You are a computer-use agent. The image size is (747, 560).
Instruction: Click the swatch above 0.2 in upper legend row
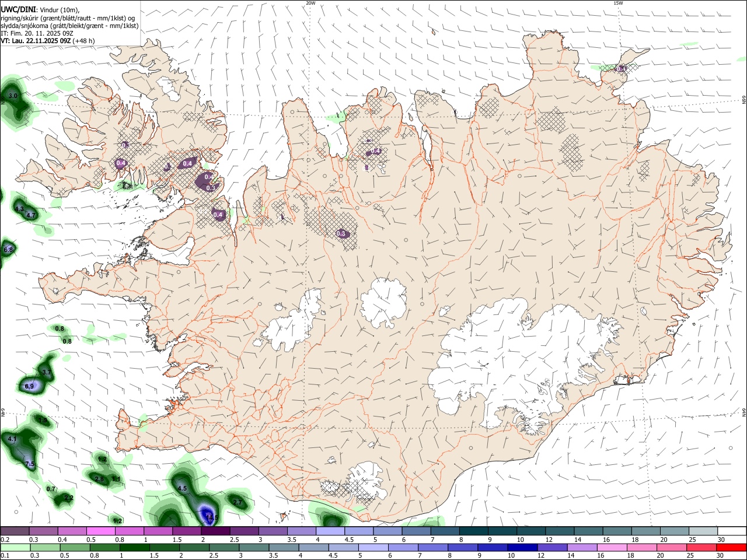15,531
